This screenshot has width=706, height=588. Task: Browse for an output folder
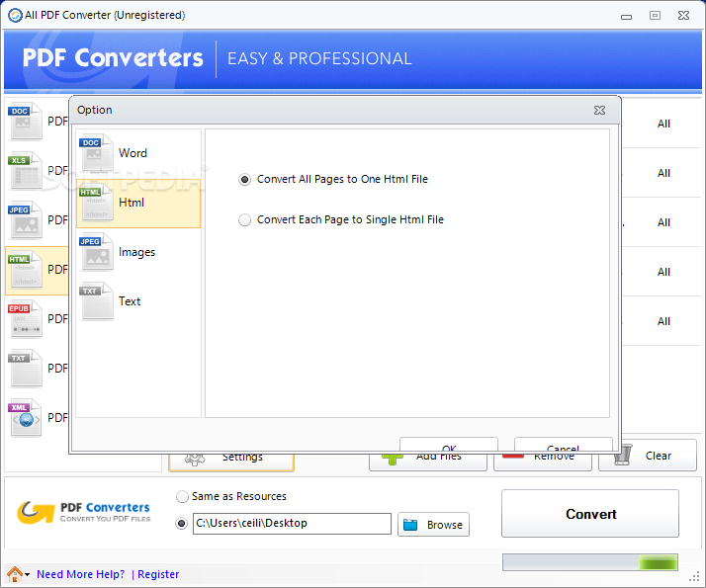click(x=433, y=525)
